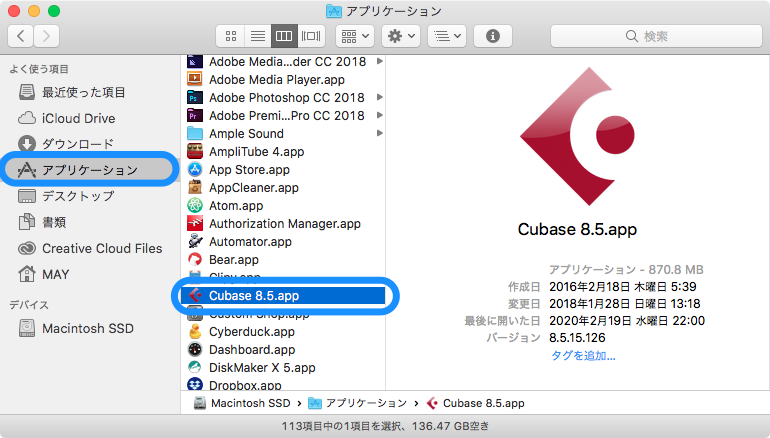Click the Ample Sound folder icon
Screen dimensions: 770x438
coord(195,134)
